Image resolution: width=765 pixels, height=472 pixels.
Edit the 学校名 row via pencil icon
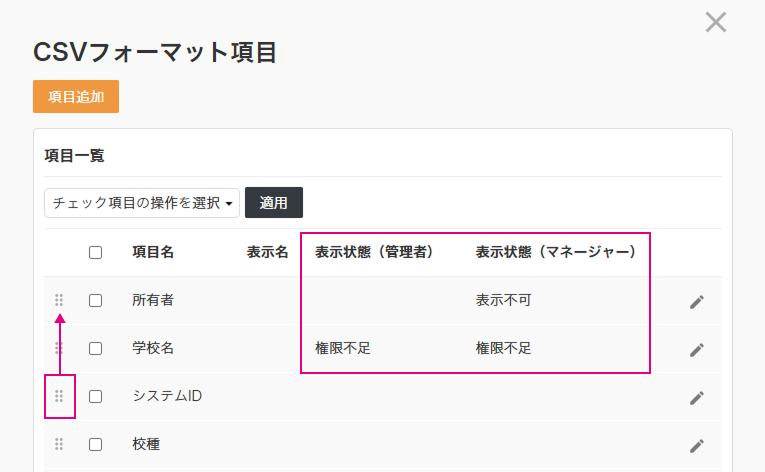(697, 349)
